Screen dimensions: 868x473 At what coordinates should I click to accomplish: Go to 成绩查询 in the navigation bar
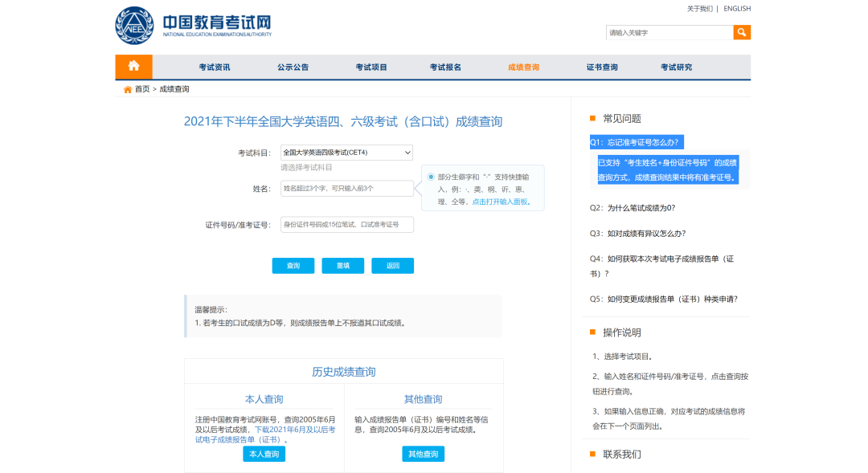point(523,67)
